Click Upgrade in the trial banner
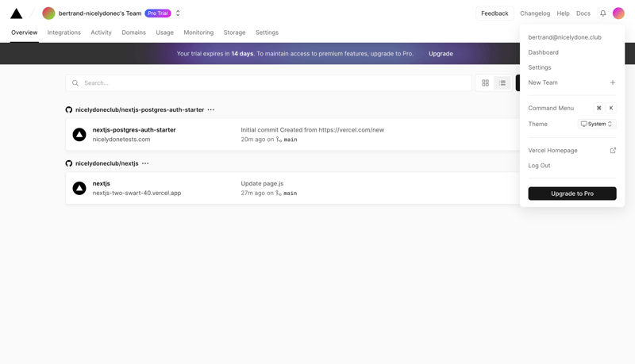The height and width of the screenshot is (364, 635). click(x=441, y=53)
